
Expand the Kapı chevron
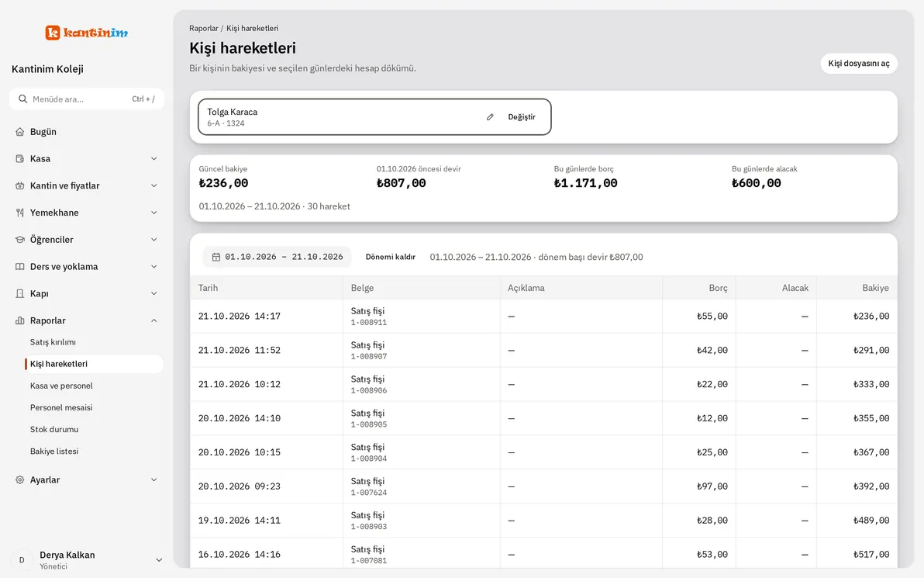pos(153,294)
